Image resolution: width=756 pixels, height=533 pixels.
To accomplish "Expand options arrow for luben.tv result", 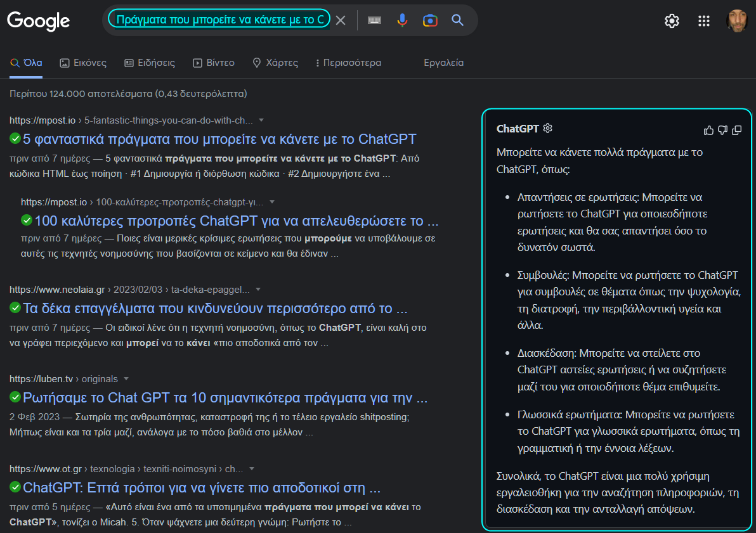I will 126,379.
